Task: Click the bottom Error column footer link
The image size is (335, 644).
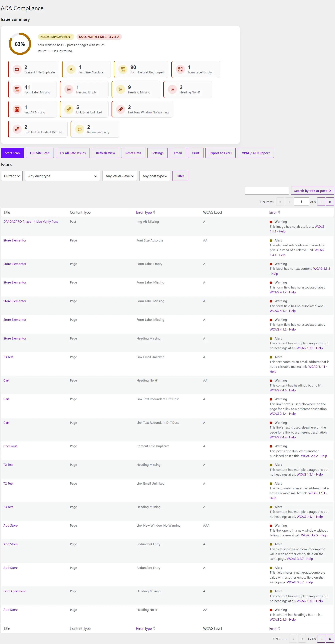Action: 273,629
